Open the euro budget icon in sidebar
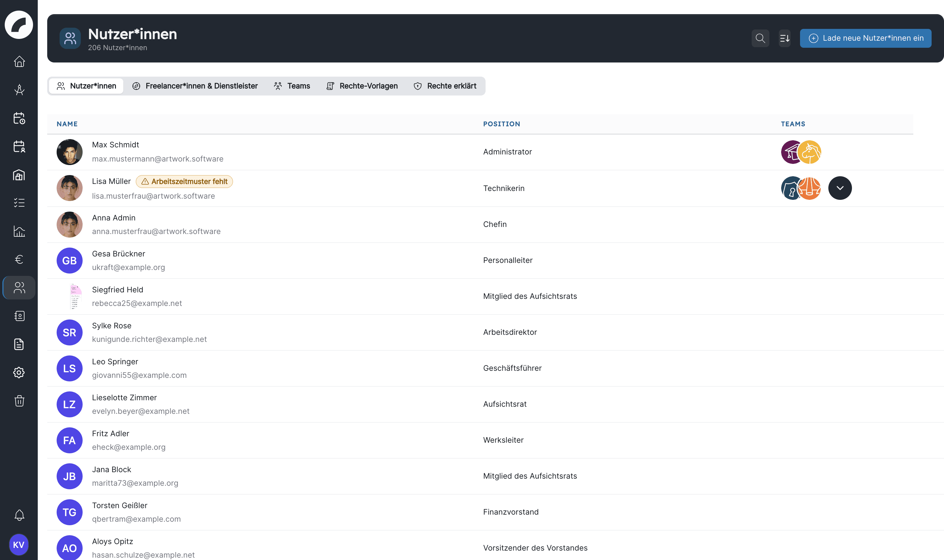The width and height of the screenshot is (944, 560). click(x=19, y=259)
